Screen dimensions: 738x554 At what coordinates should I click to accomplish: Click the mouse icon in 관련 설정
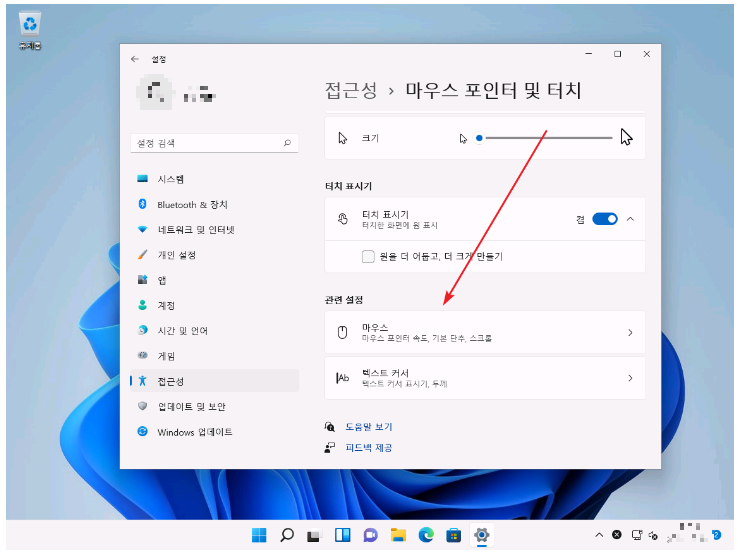pyautogui.click(x=343, y=332)
